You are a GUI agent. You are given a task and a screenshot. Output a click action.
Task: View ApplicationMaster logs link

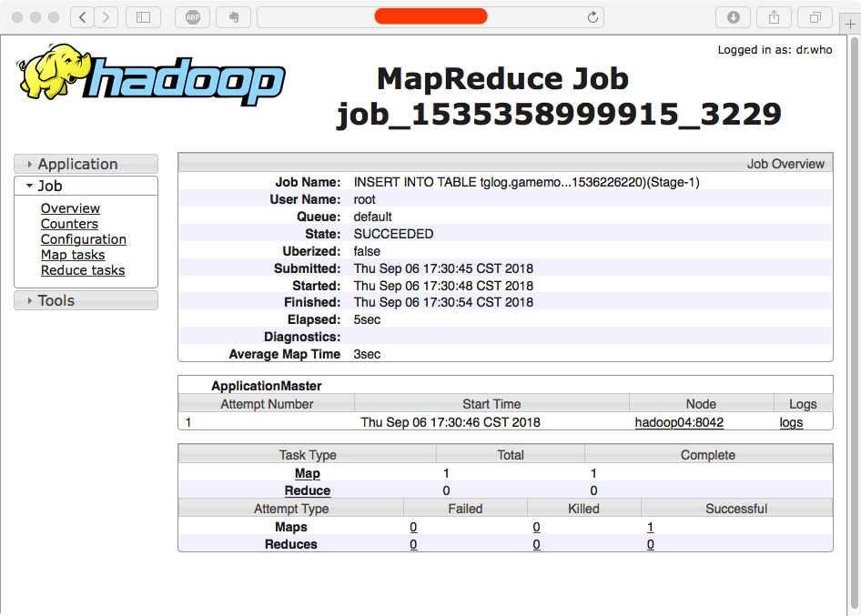(791, 422)
